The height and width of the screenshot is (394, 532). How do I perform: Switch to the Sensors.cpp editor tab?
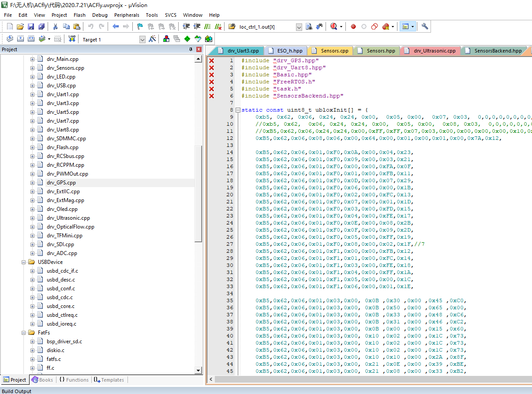tap(334, 51)
